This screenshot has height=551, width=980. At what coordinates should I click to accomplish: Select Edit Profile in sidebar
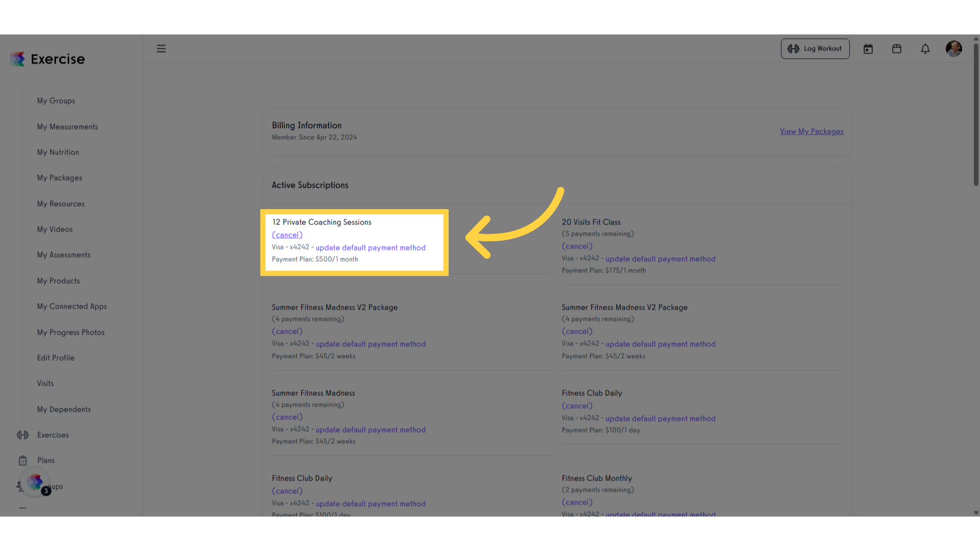coord(56,358)
